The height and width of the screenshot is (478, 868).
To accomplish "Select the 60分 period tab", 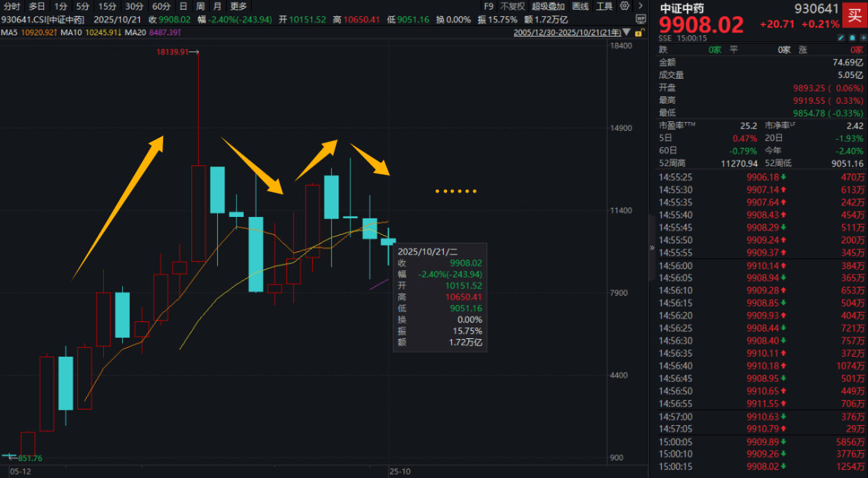I will pos(161,6).
